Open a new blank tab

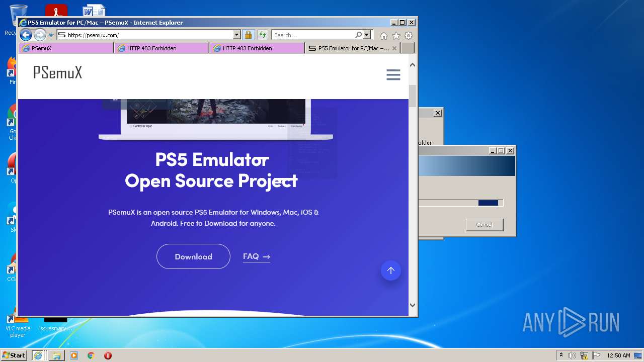tap(408, 48)
